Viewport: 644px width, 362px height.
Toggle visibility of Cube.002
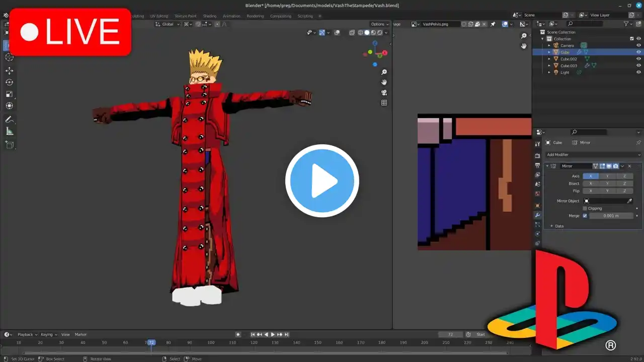pyautogui.click(x=638, y=59)
